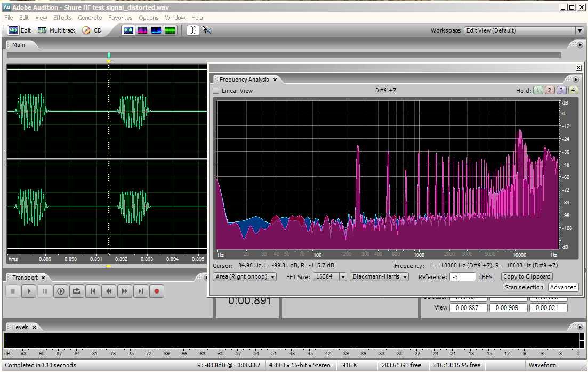Close the floating Frequency Analysis window
This screenshot has height=372, width=588.
point(579,68)
